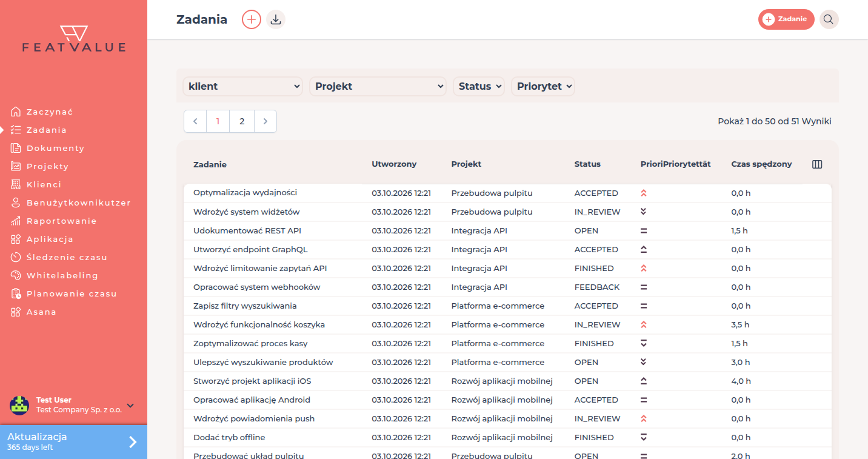The width and height of the screenshot is (868, 459).
Task: Click the palette icon beside Whitelabeling
Action: (16, 275)
